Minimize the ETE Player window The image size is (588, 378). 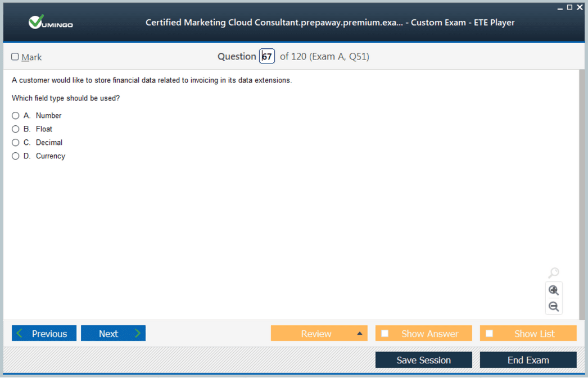click(x=560, y=7)
